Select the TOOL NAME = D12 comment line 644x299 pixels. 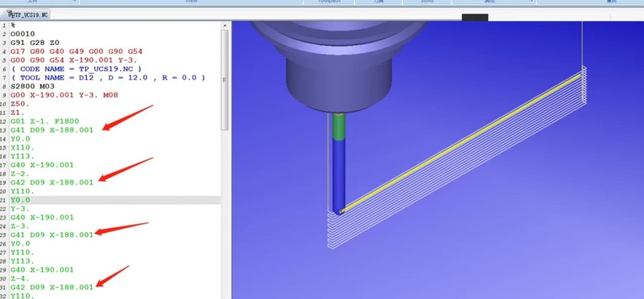pos(108,77)
